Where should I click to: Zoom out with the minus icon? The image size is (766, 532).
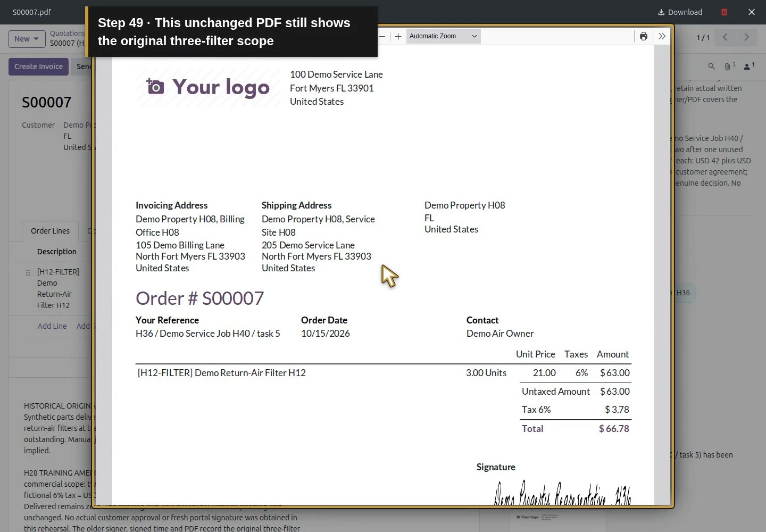click(382, 36)
